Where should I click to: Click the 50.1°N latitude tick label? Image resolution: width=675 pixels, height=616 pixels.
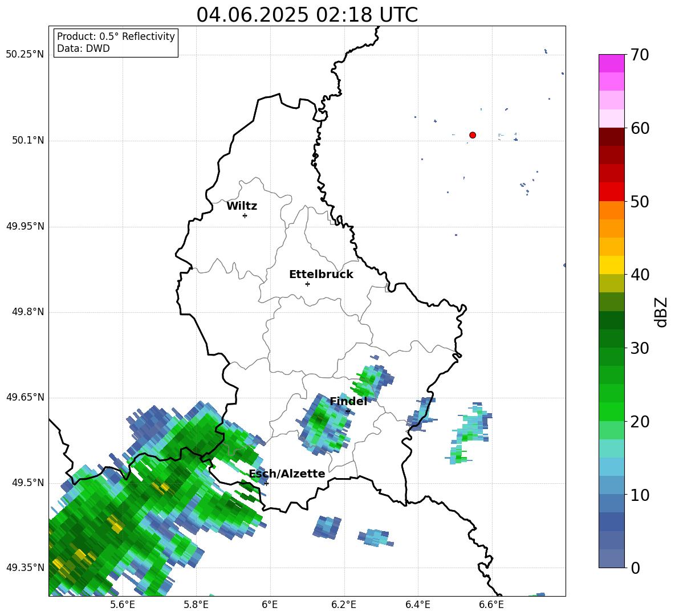click(28, 141)
